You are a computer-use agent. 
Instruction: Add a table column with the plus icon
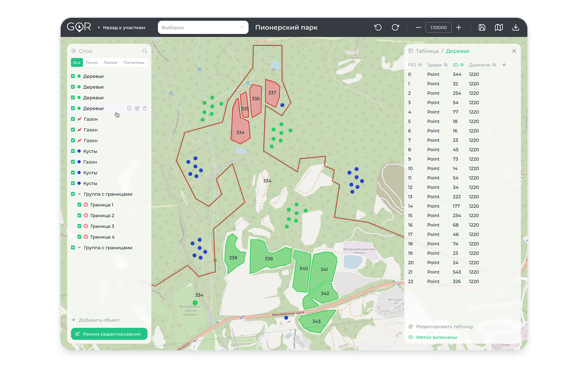click(x=504, y=65)
